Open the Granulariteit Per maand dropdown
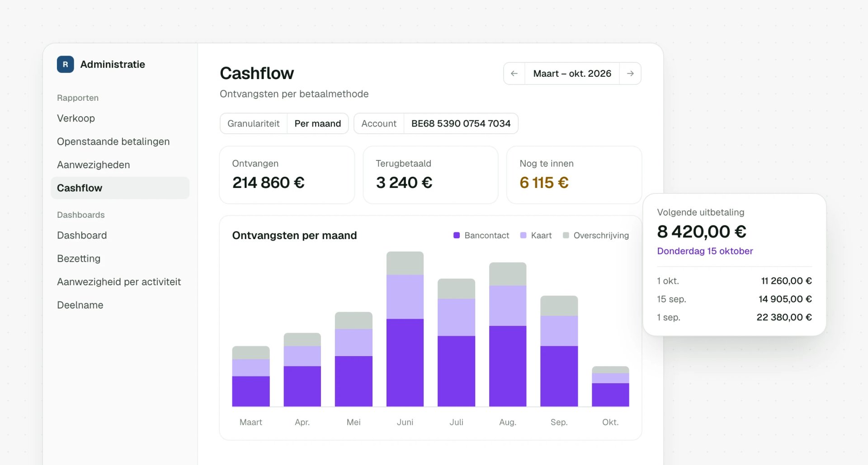Viewport: 868px width, 465px height. (284, 123)
